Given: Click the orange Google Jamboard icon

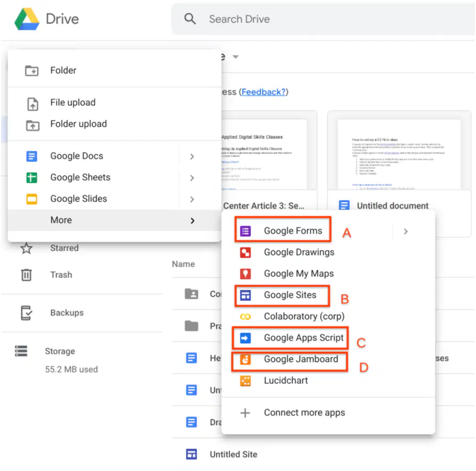Looking at the screenshot, I should coord(245,359).
